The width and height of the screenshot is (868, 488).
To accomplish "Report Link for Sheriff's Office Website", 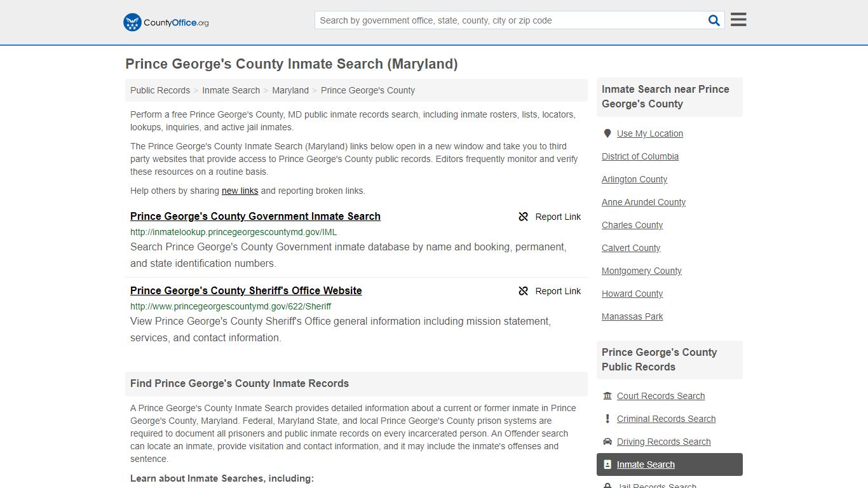I will 550,291.
